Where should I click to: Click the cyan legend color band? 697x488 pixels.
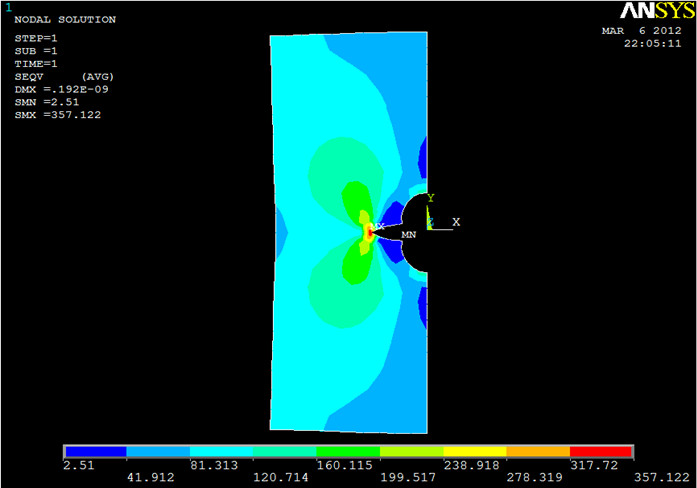click(x=221, y=452)
